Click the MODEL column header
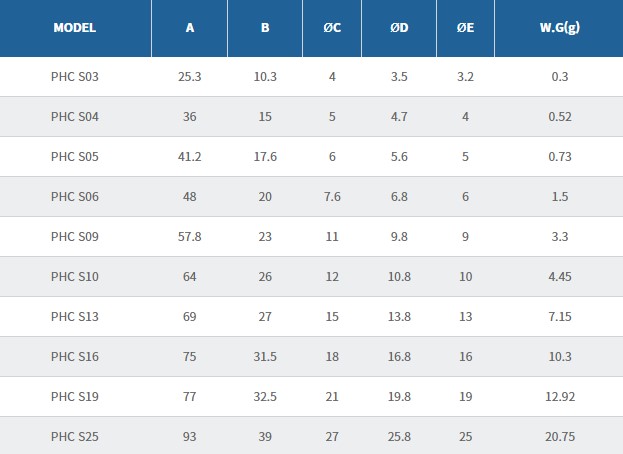The width and height of the screenshot is (623, 454). (75, 28)
